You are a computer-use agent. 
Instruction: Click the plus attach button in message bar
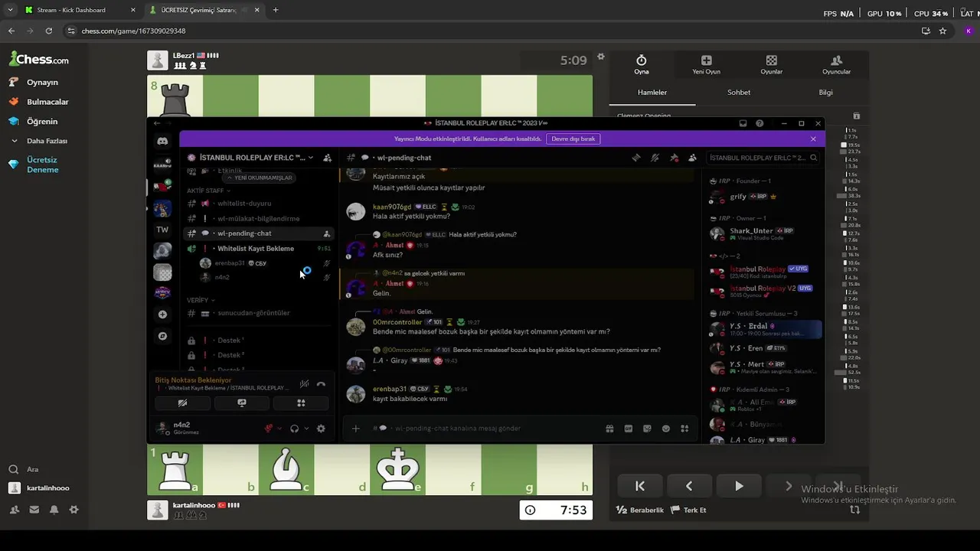click(355, 429)
